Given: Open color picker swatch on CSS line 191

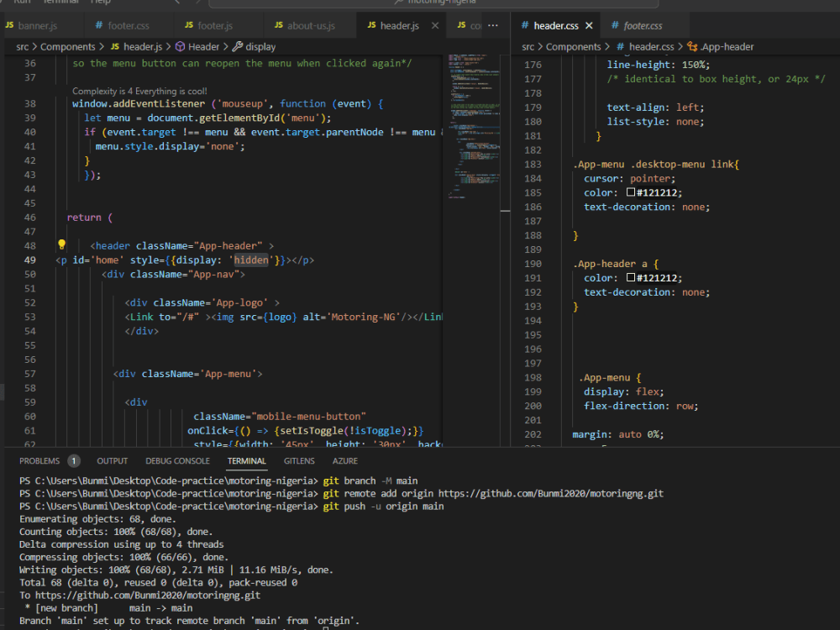Looking at the screenshot, I should pos(631,277).
